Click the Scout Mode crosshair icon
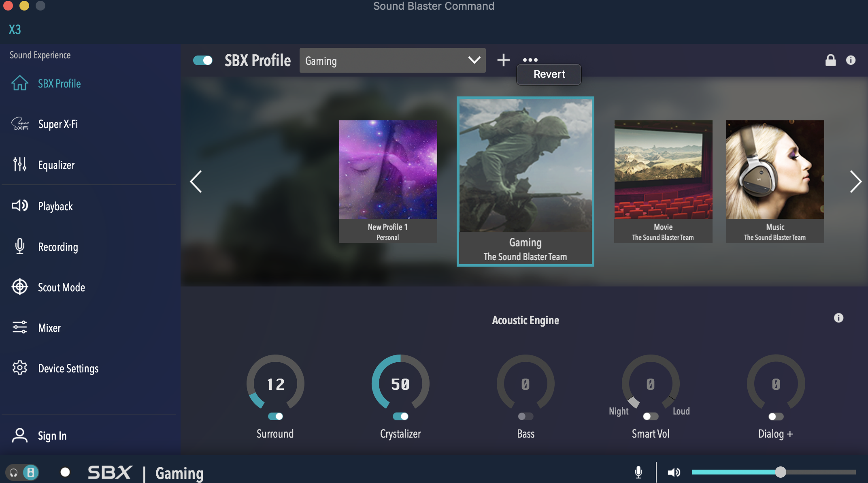This screenshot has width=868, height=483. pos(20,287)
